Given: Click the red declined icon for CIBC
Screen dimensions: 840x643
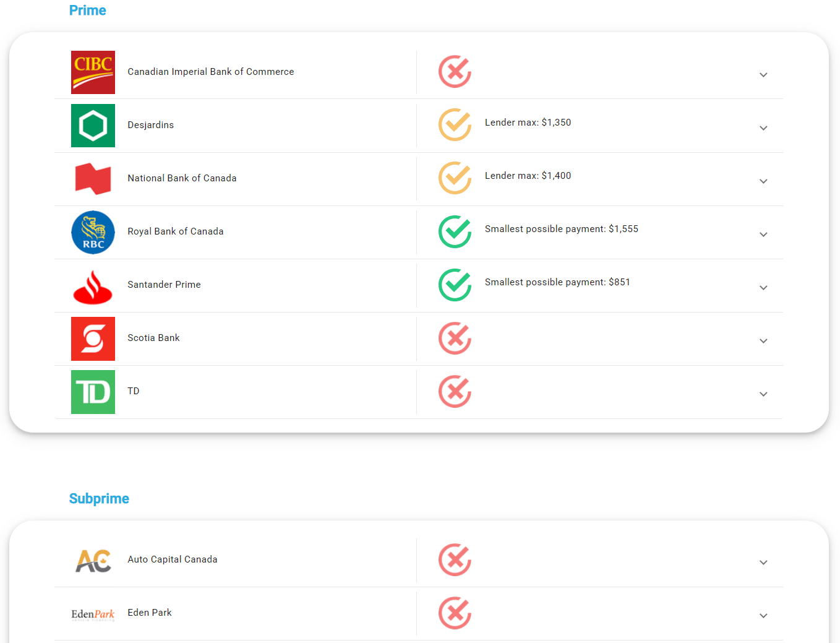Looking at the screenshot, I should 455,72.
